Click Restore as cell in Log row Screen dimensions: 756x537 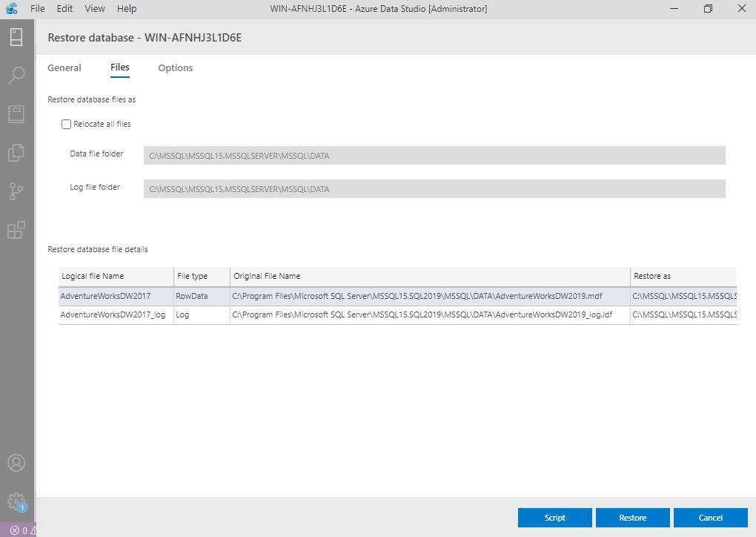tap(683, 315)
